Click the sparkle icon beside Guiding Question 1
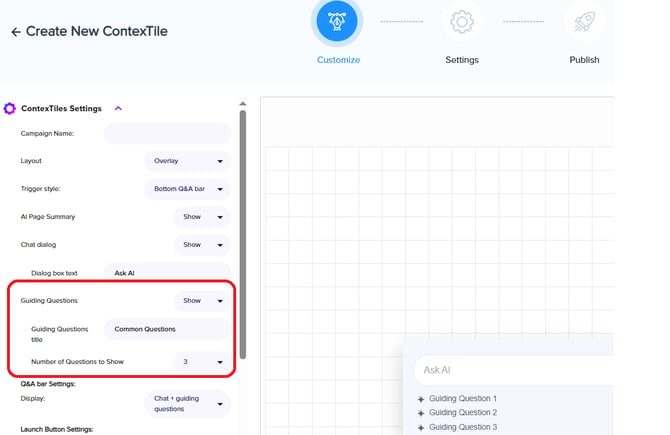Viewport: 670px width, 435px height. (421, 399)
